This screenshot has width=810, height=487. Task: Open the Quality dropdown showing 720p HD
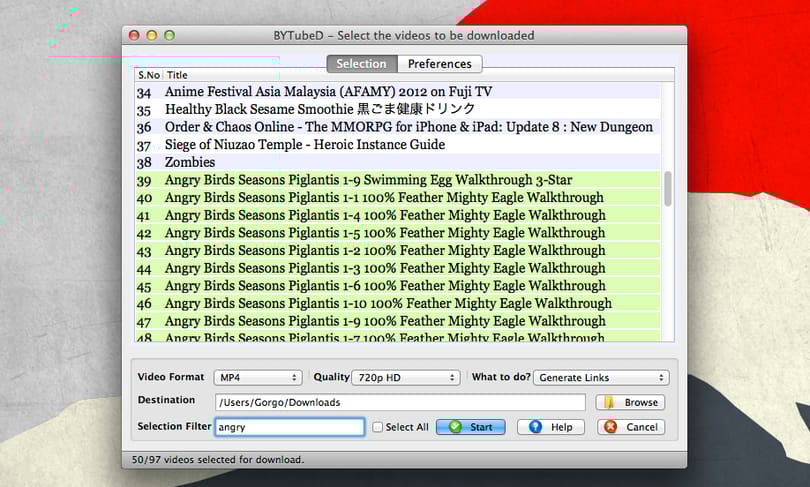(406, 378)
